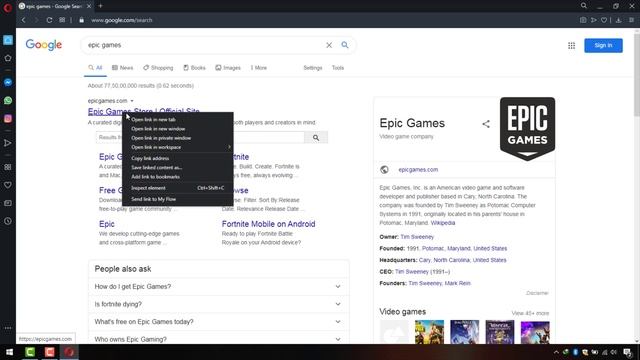Open the green C app in taskbar
Image resolution: width=640 pixels, height=360 pixels.
coord(30,352)
